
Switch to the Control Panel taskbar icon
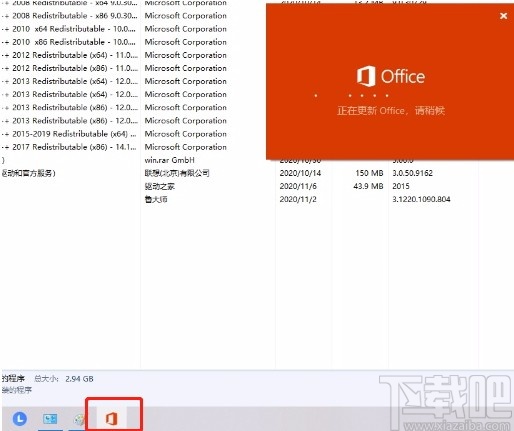[50, 419]
